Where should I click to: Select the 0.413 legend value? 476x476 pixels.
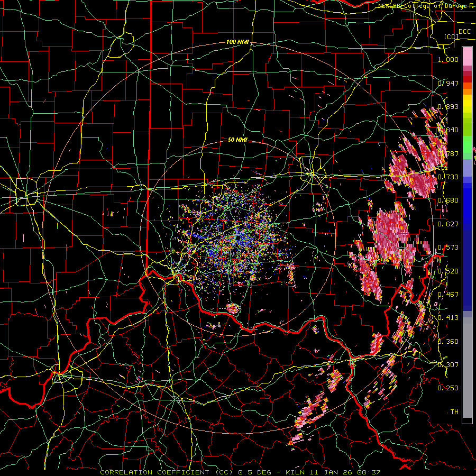point(448,318)
